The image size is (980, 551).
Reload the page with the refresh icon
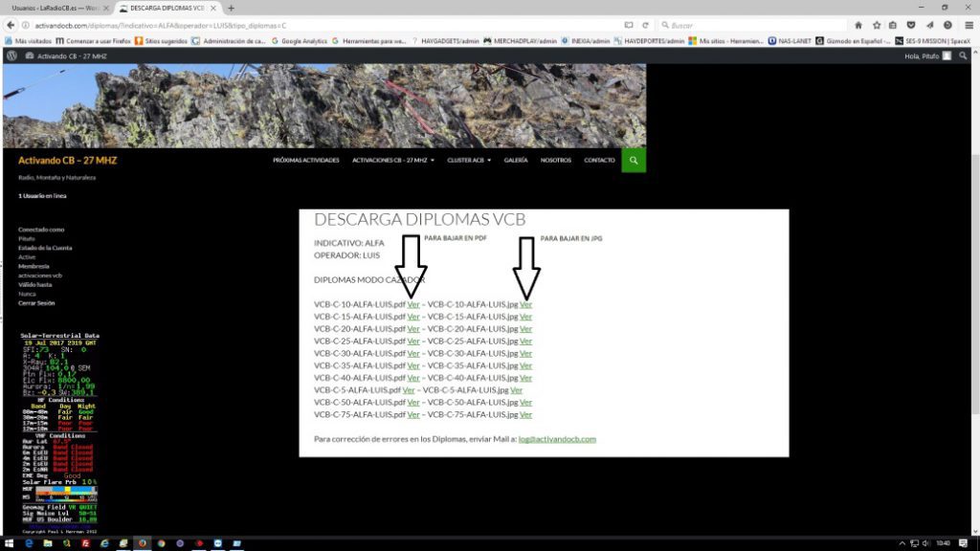pyautogui.click(x=645, y=25)
